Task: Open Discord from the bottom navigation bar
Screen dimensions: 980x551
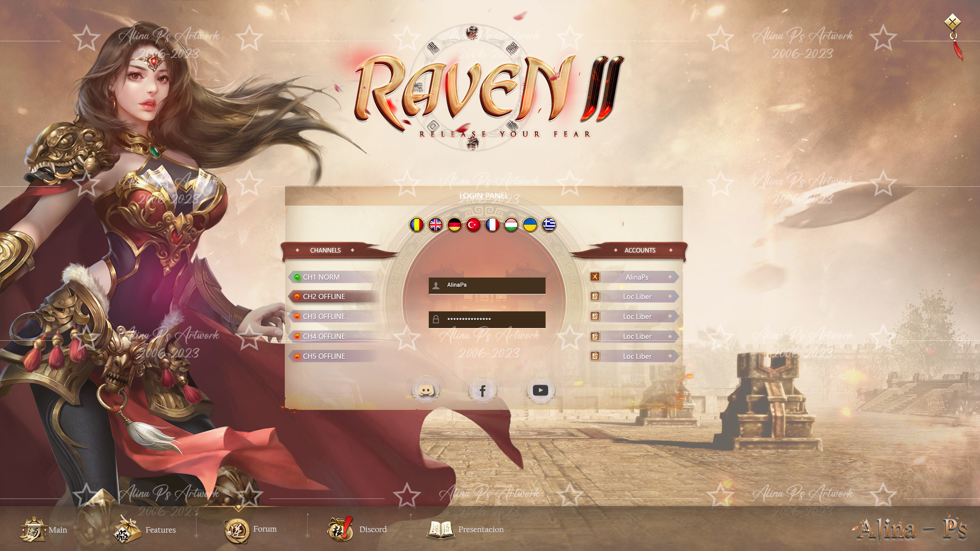Action: (x=357, y=529)
